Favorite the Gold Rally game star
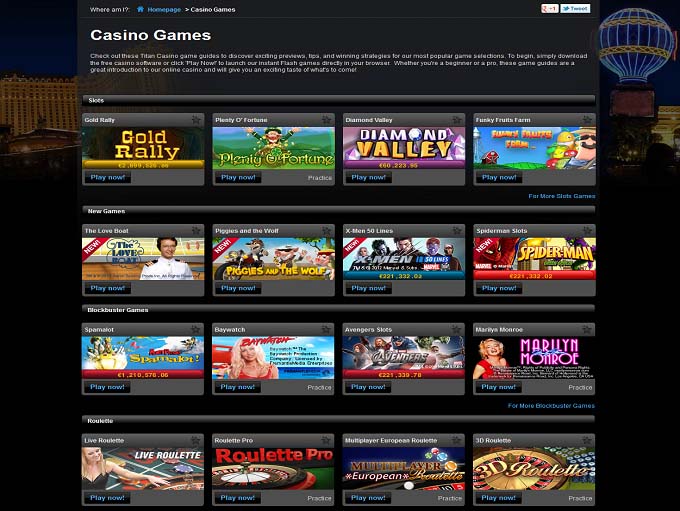 [196, 120]
